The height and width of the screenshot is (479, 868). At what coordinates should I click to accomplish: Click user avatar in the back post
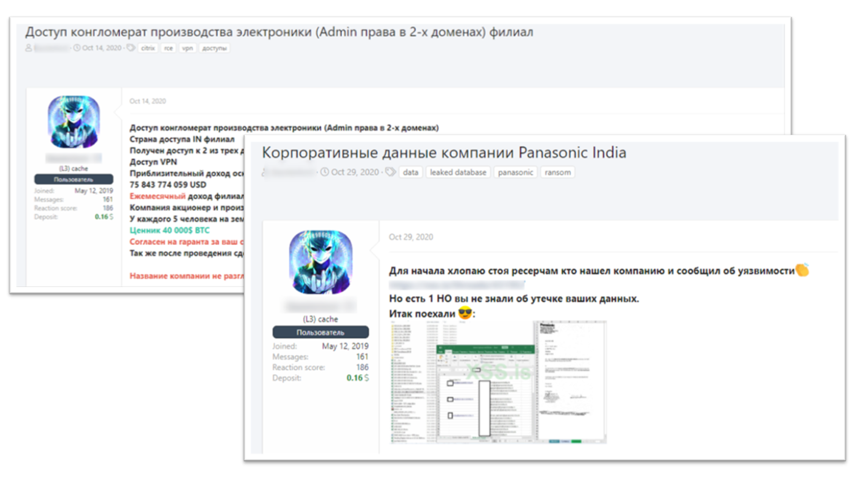click(x=74, y=122)
